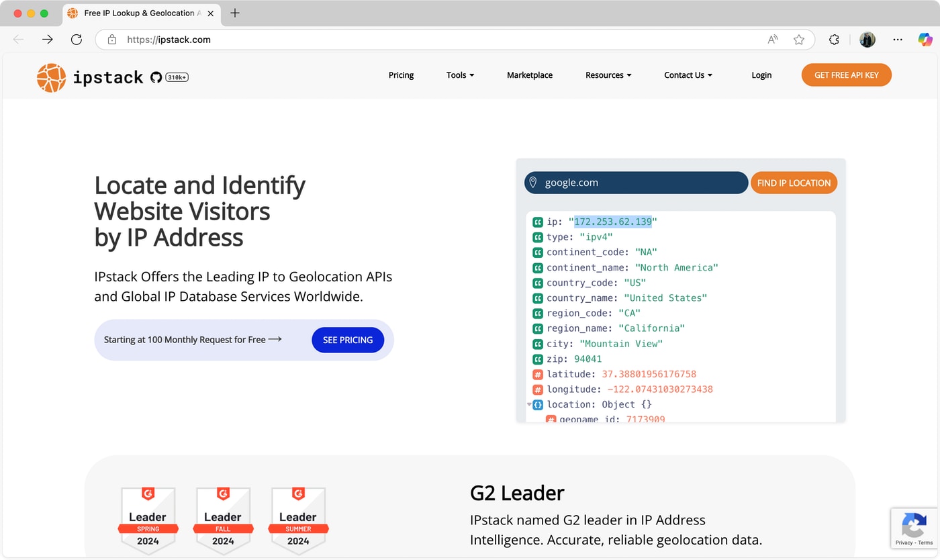The width and height of the screenshot is (940, 560).
Task: Click the ipstack logo icon
Action: pyautogui.click(x=51, y=78)
